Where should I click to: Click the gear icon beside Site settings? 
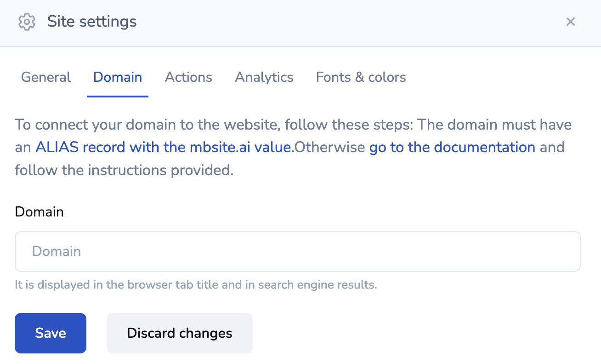coord(27,22)
